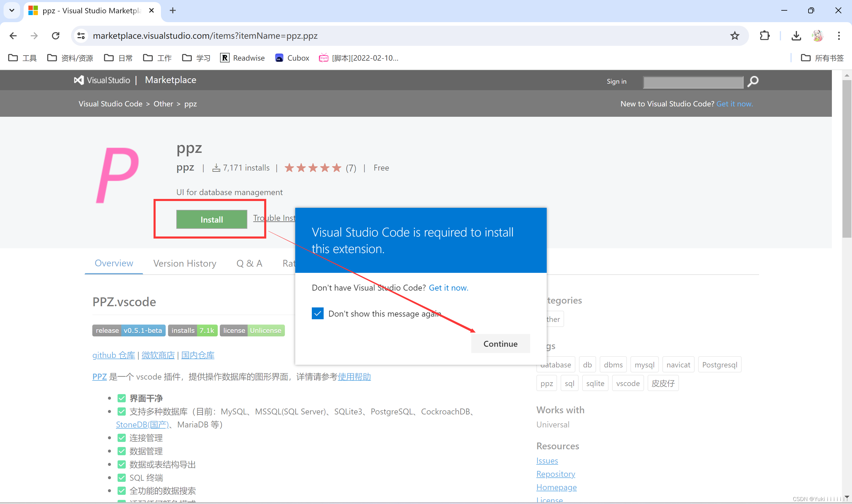Expand the tab search dropdown

click(12, 11)
